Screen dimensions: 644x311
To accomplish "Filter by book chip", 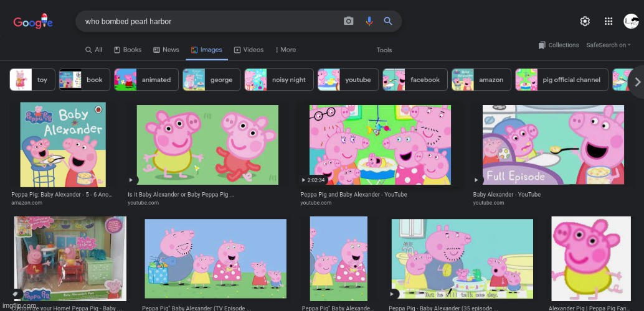I will pos(85,80).
